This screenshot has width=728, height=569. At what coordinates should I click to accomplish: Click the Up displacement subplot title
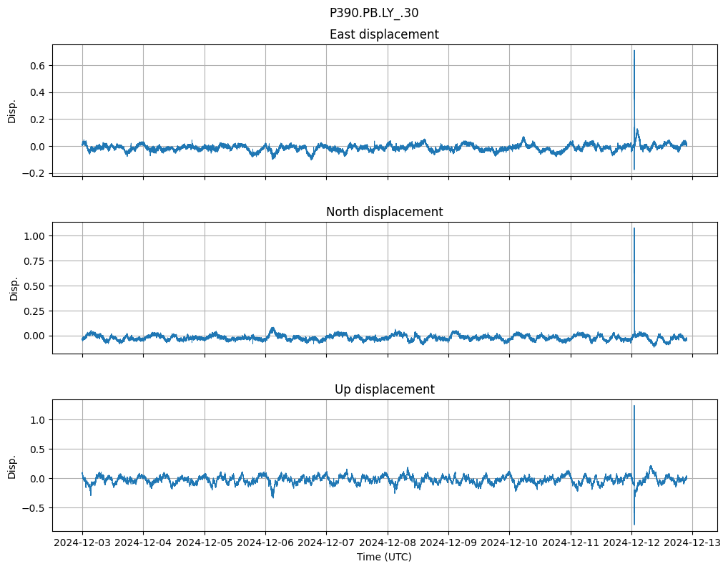click(384, 389)
